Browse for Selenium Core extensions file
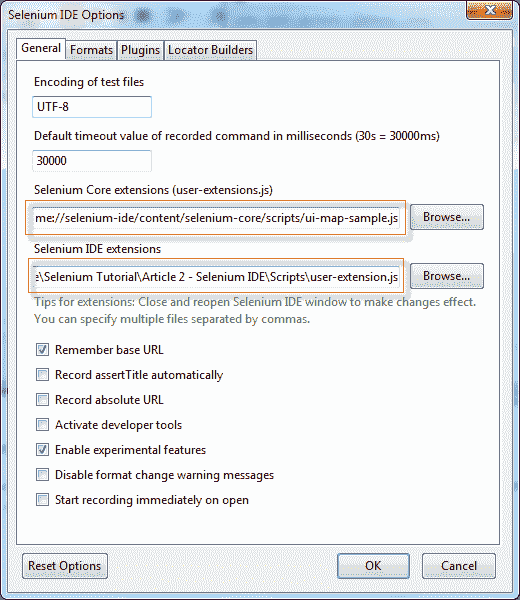The width and height of the screenshot is (520, 600). 447,217
